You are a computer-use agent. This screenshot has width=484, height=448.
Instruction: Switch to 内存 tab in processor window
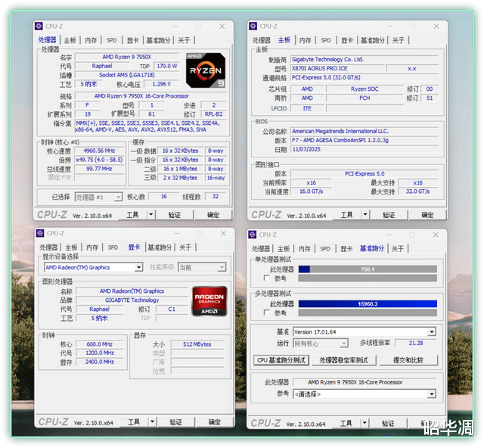pyautogui.click(x=92, y=40)
